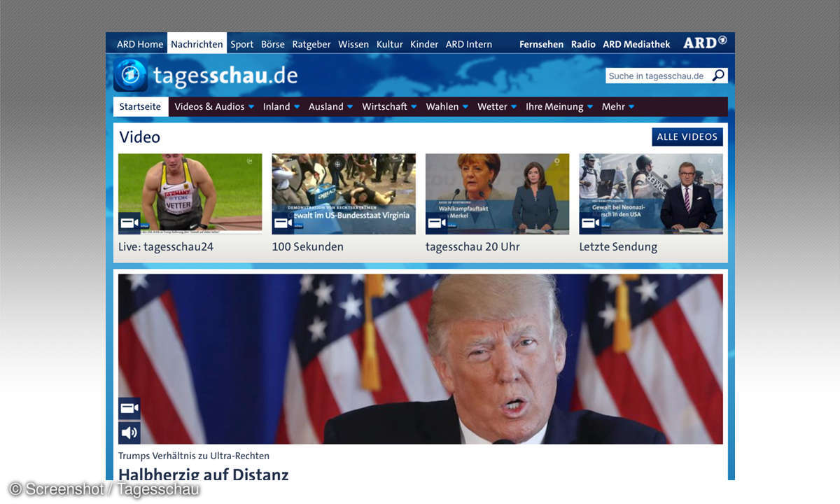Screen dimensions: 840x504
Task: Click video camera icon on tagesschau 20 Uhr thumbnail
Action: pyautogui.click(x=437, y=223)
